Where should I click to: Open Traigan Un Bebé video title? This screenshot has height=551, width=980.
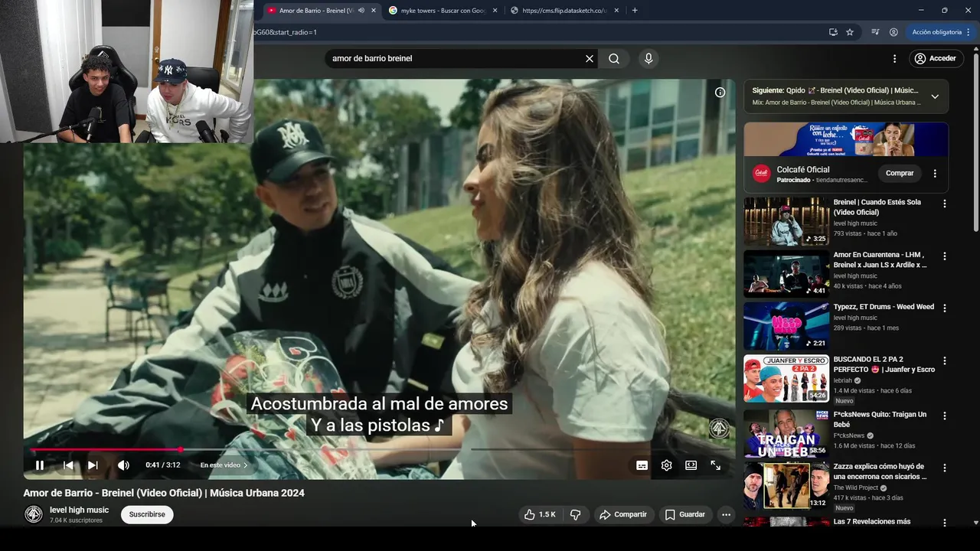click(x=880, y=419)
